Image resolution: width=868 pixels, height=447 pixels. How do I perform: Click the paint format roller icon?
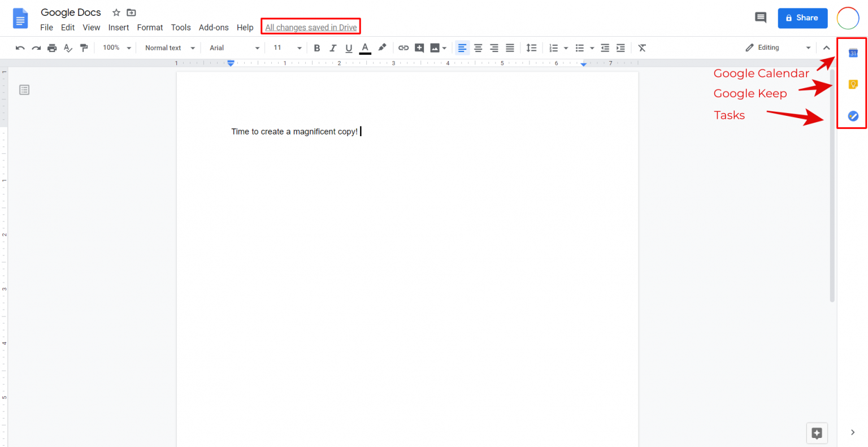coord(84,48)
